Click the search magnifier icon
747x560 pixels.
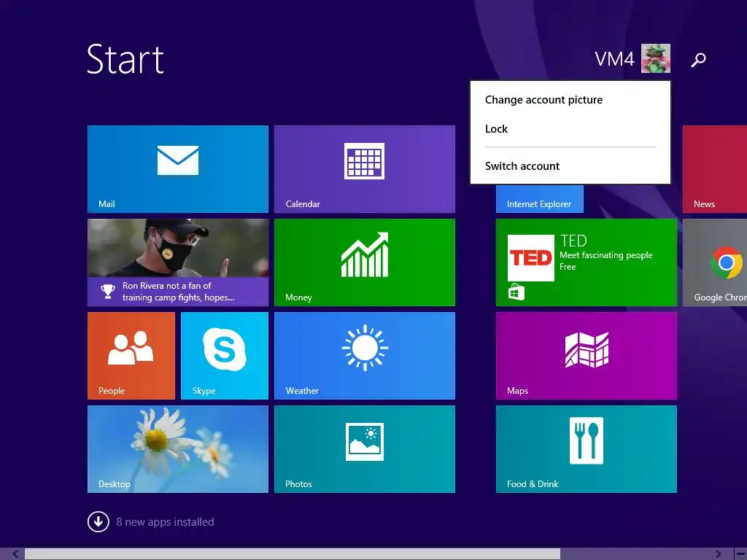698,60
